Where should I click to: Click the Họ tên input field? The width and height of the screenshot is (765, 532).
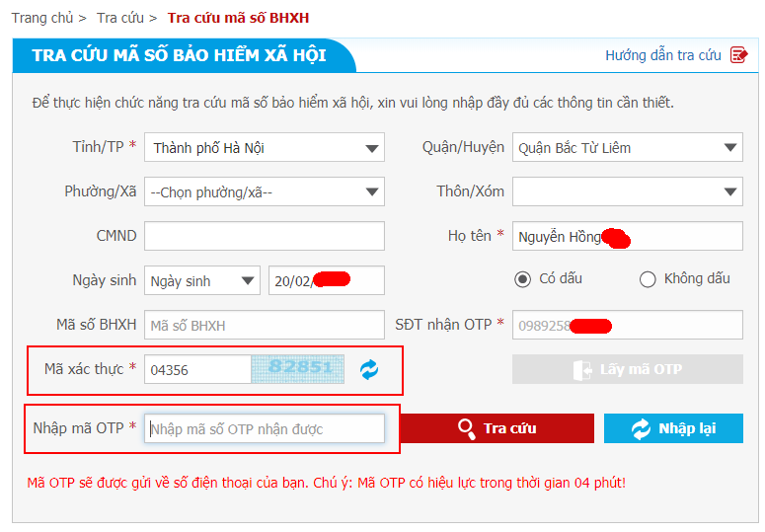(628, 236)
